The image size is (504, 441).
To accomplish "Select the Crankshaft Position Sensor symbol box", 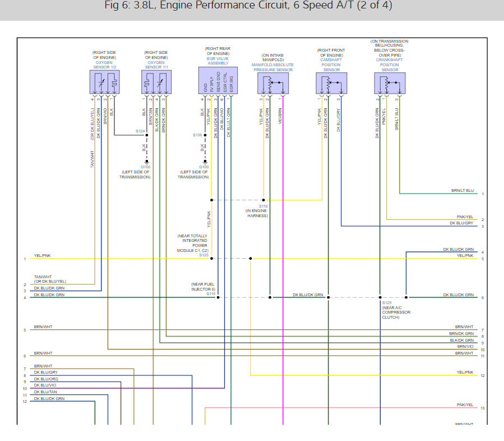I will point(390,83).
